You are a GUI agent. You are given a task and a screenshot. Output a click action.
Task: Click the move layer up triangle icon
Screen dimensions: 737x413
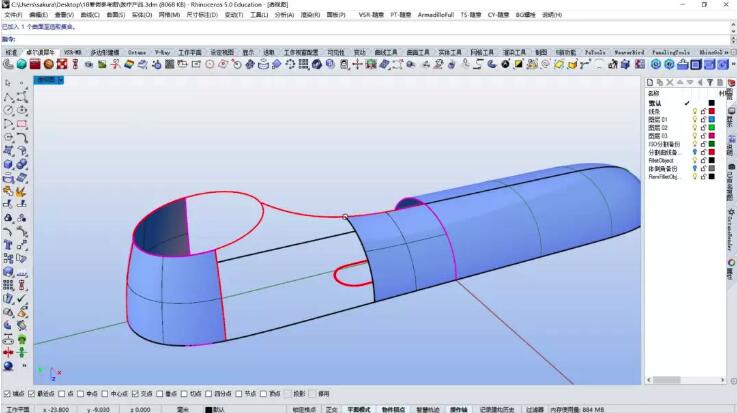pos(678,82)
